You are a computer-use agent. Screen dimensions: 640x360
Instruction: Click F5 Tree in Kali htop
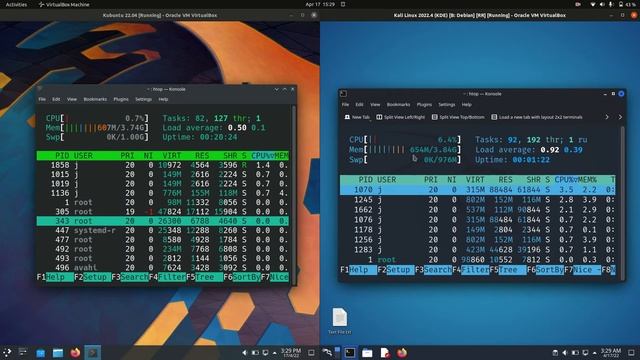[508, 270]
